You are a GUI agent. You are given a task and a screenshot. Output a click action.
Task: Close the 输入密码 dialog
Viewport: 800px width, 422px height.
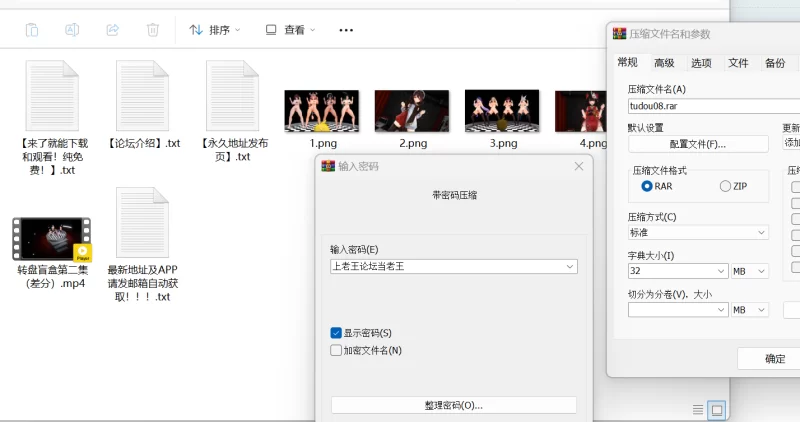point(579,166)
